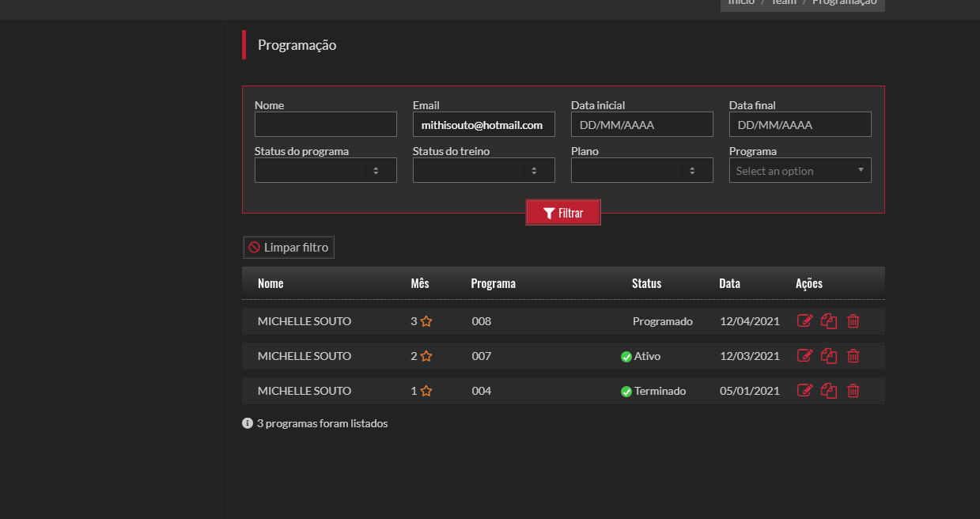Screen dimensions: 980x519
Task: Toggle the star beside month 1
Action: pos(426,391)
